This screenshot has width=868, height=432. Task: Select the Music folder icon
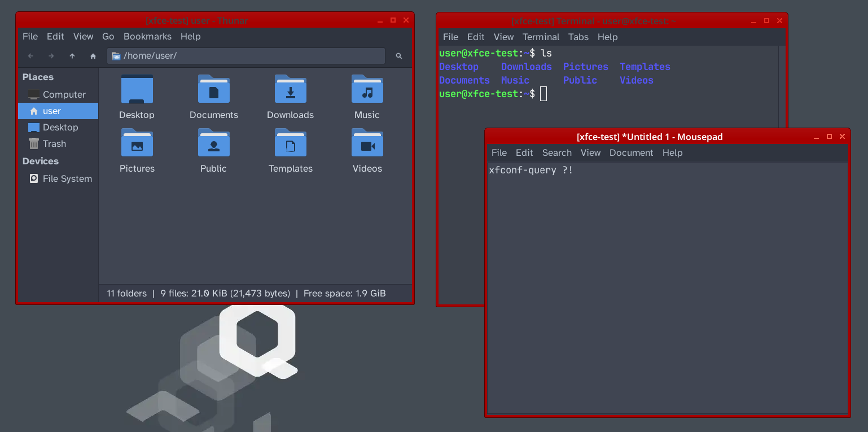[367, 90]
